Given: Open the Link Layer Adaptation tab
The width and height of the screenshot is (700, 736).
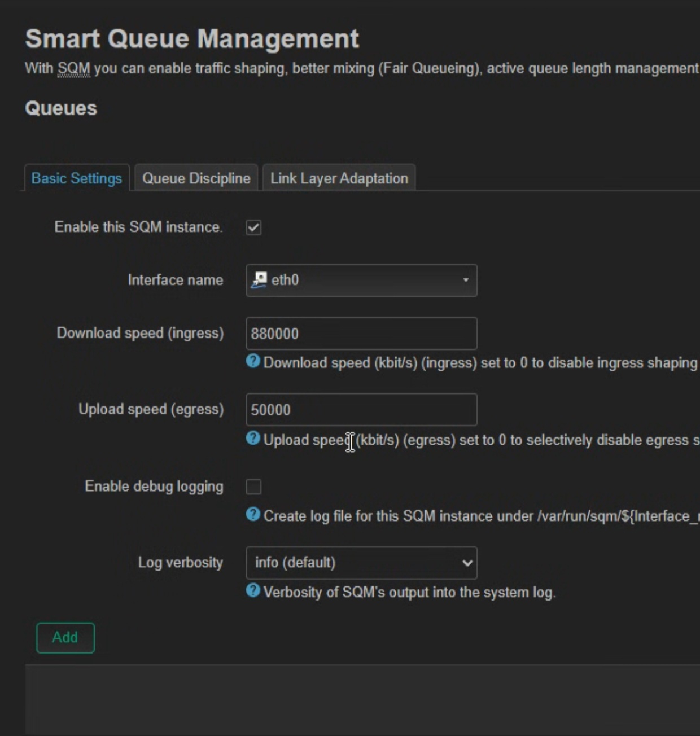Looking at the screenshot, I should click(x=339, y=178).
